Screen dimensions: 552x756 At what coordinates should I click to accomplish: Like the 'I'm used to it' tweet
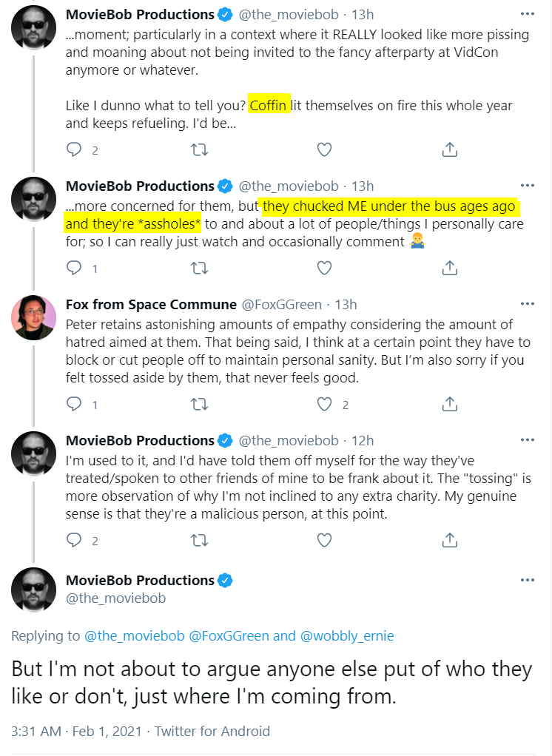[x=324, y=540]
